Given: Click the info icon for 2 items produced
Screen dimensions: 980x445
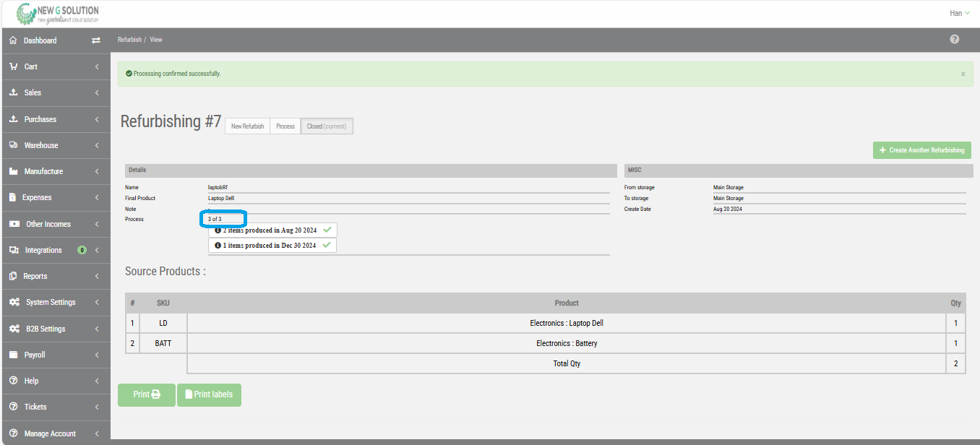Looking at the screenshot, I should [x=218, y=230].
